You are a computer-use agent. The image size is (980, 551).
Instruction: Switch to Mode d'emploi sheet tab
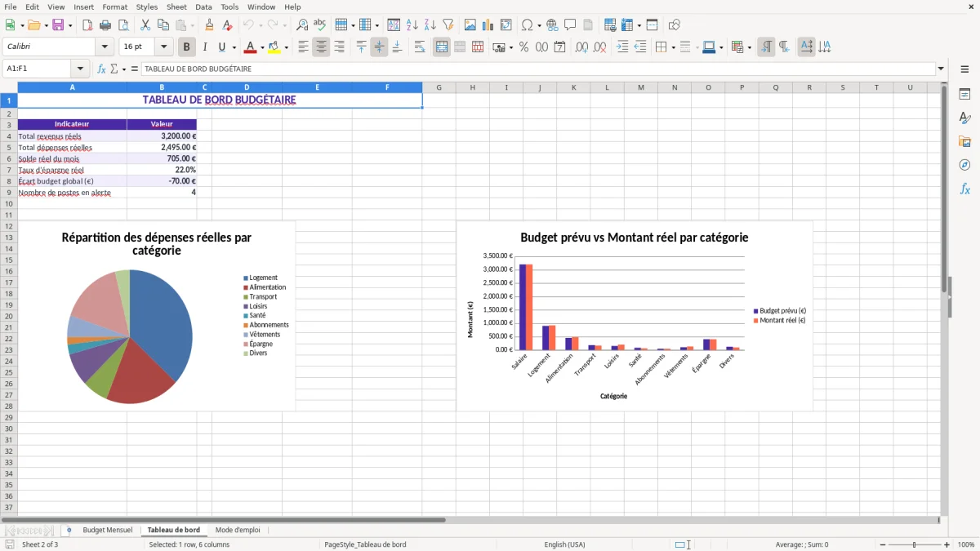point(238,530)
